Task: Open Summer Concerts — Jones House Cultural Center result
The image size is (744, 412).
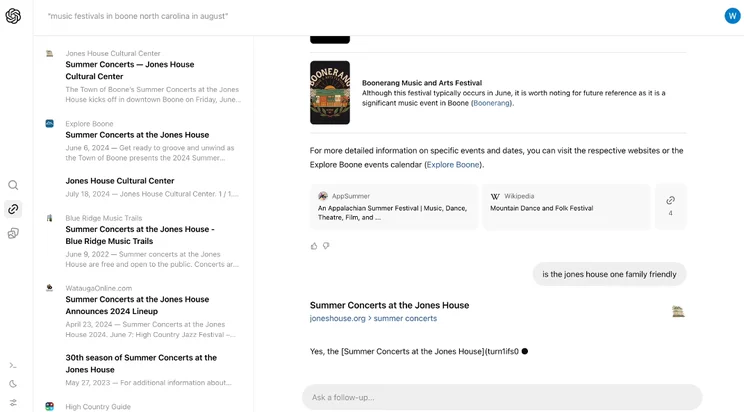Action: (x=130, y=70)
